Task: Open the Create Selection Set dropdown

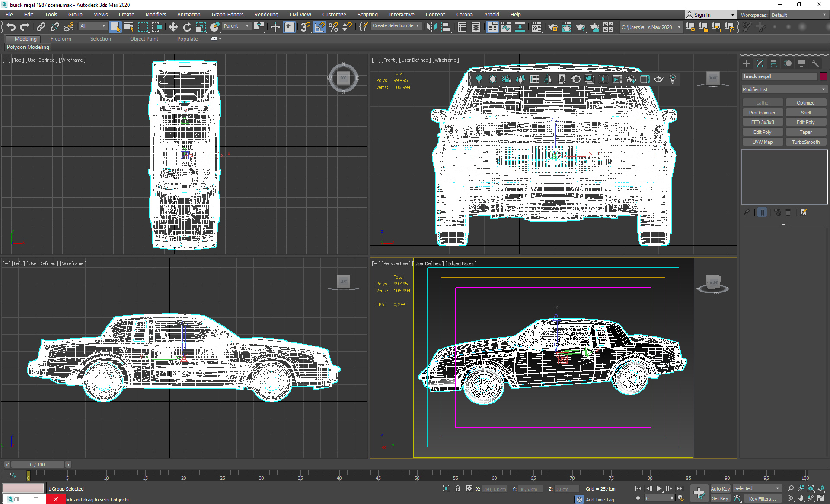Action: [x=396, y=26]
